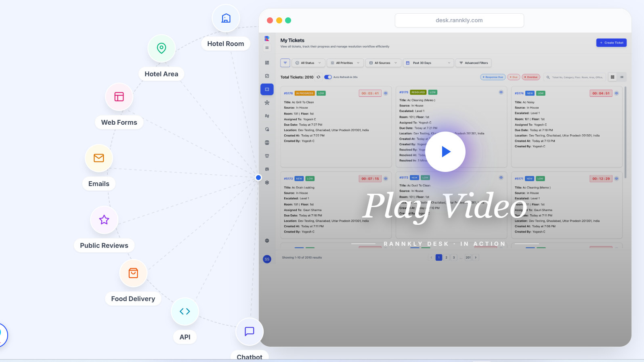Viewport: 644px width, 362px height.
Task: Open the settings gear icon in sidebar
Action: (x=267, y=182)
